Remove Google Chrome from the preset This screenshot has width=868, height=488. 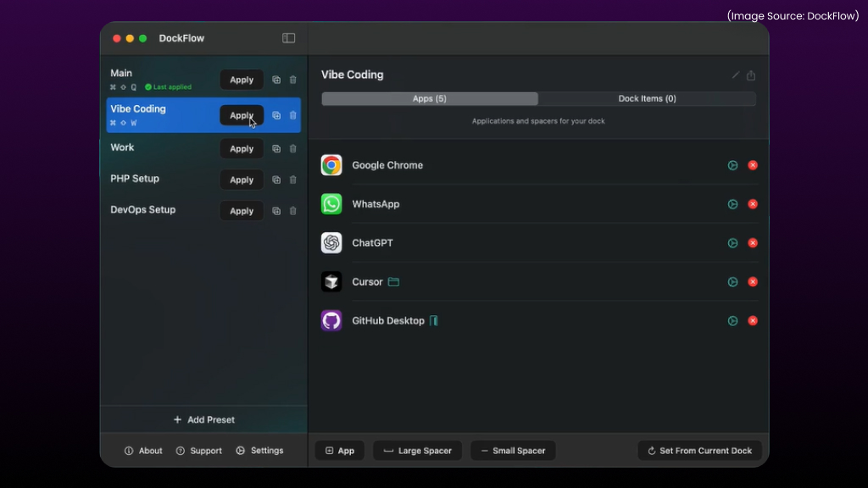(x=753, y=165)
